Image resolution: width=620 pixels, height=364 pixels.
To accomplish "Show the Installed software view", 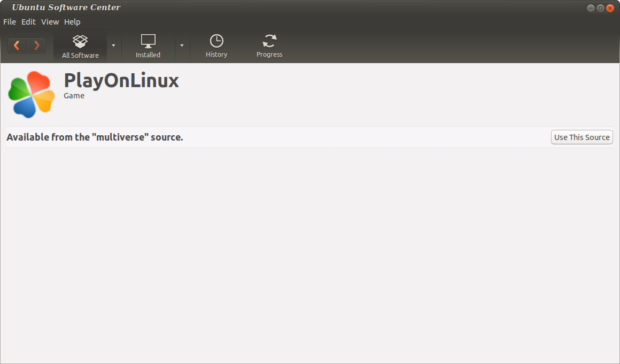I will point(148,47).
